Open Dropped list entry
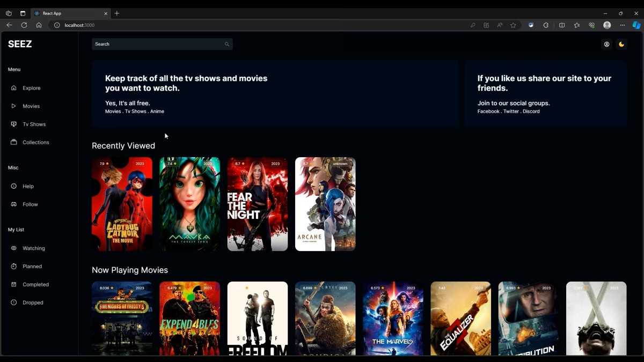Viewport: 644px width, 362px height. click(33, 302)
